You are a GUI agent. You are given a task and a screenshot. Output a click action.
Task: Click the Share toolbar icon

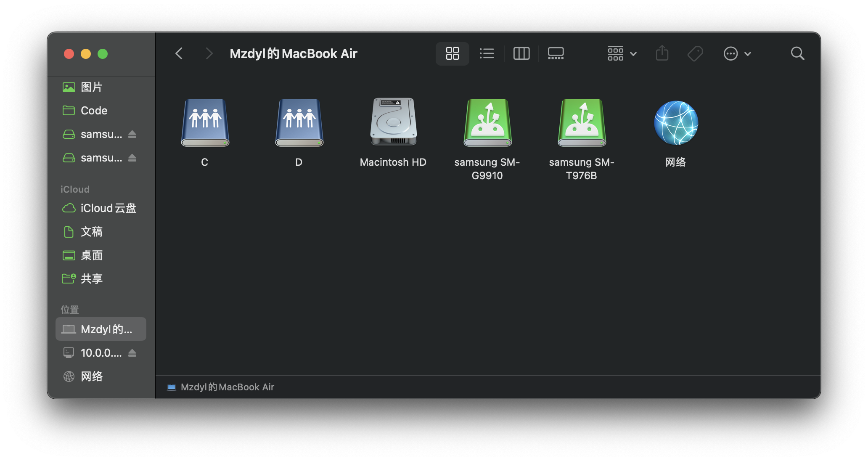click(662, 53)
